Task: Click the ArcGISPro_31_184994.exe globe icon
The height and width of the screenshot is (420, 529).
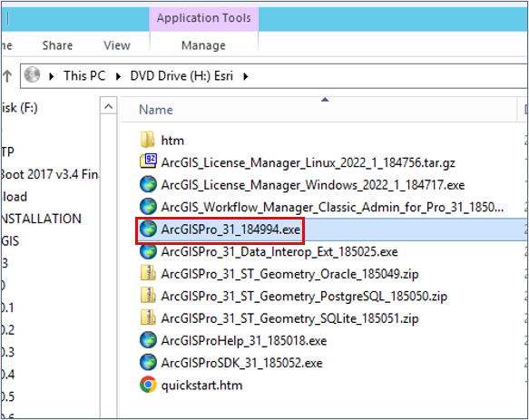Action: [148, 229]
